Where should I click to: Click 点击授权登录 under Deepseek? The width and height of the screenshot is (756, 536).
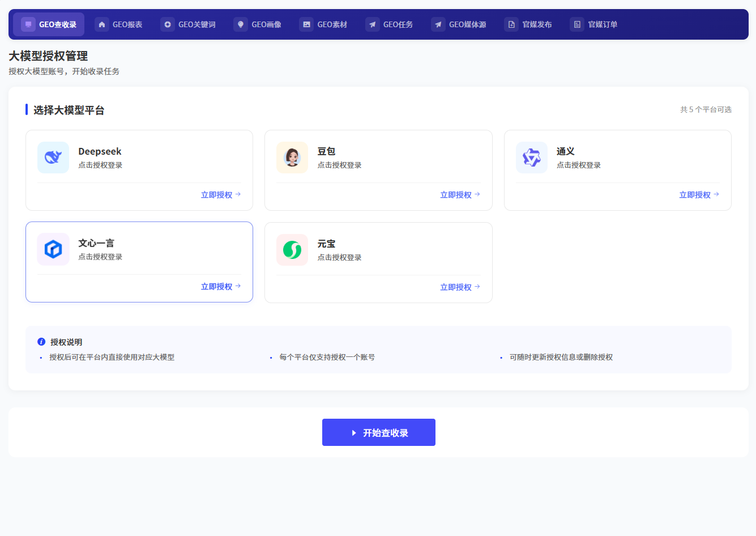(100, 165)
